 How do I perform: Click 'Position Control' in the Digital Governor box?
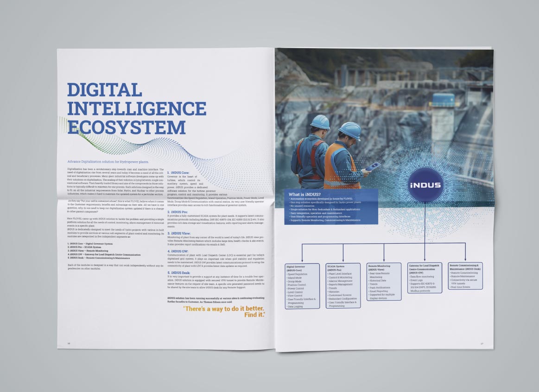click(x=296, y=285)
